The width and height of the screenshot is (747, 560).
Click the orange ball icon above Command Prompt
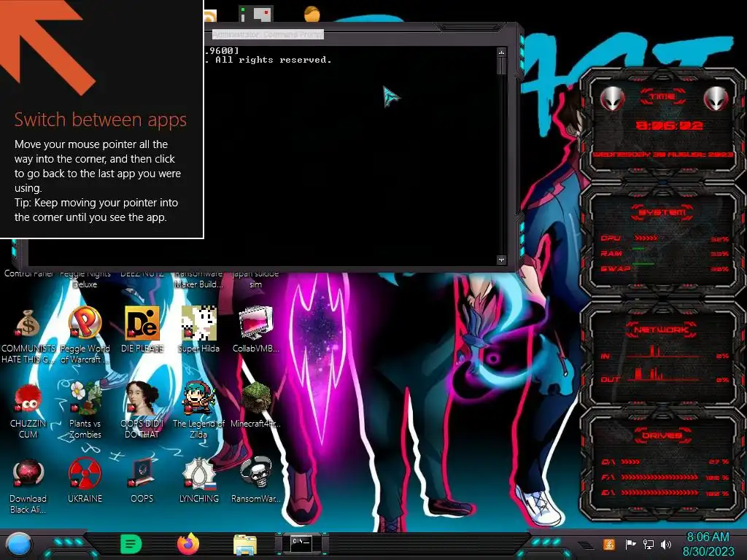point(312,14)
